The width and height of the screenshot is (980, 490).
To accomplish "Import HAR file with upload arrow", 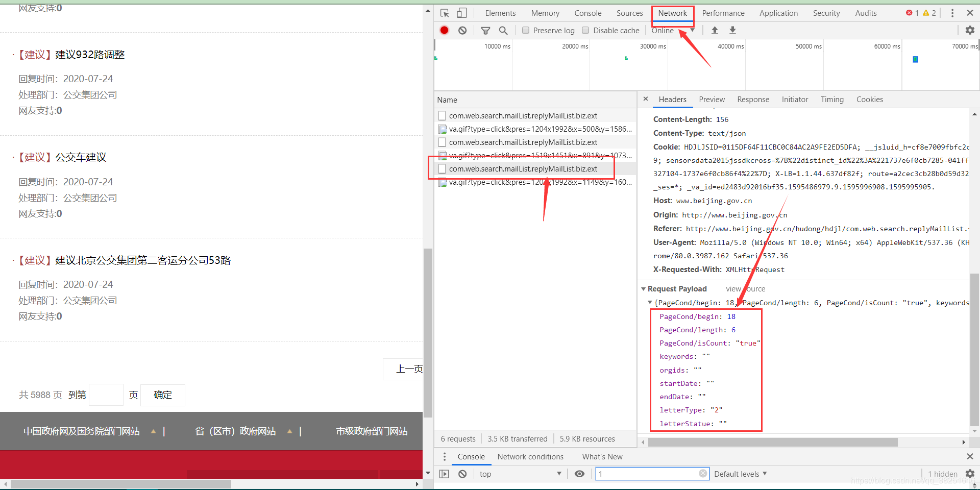I will (715, 30).
